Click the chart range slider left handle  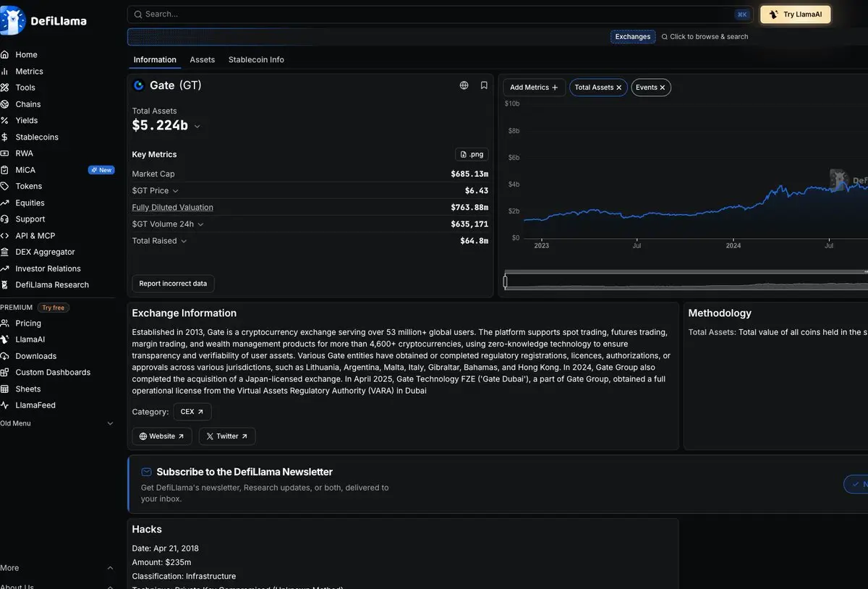[506, 281]
